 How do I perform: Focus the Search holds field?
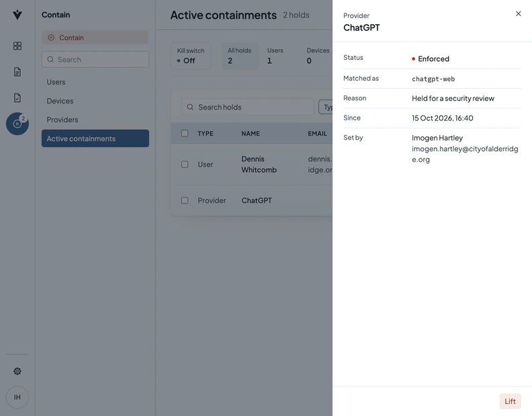click(x=247, y=107)
